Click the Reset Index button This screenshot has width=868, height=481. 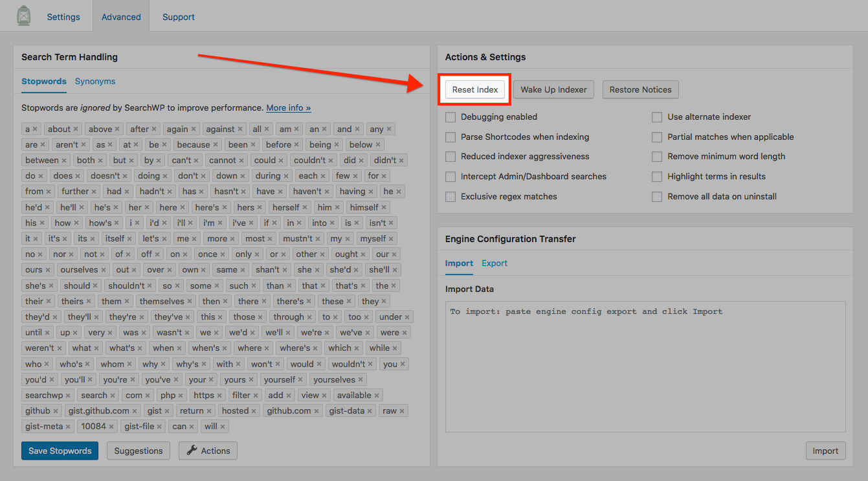point(474,89)
